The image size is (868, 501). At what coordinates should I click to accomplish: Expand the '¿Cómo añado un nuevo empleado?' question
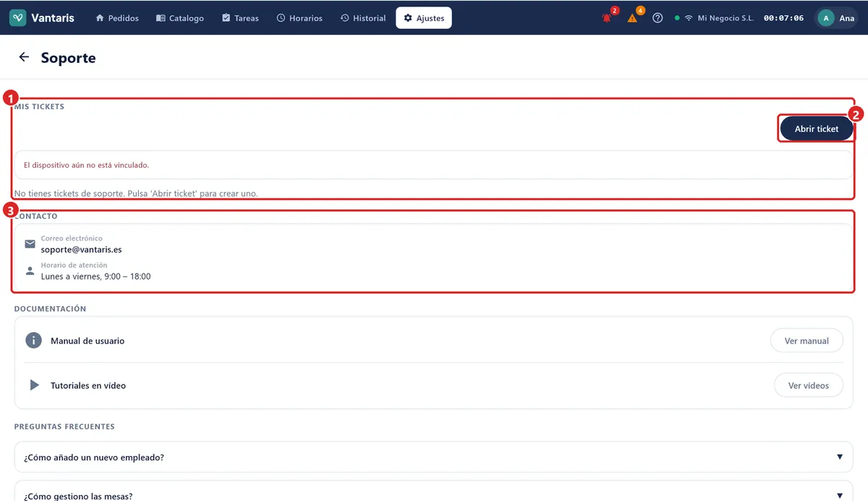tap(433, 457)
